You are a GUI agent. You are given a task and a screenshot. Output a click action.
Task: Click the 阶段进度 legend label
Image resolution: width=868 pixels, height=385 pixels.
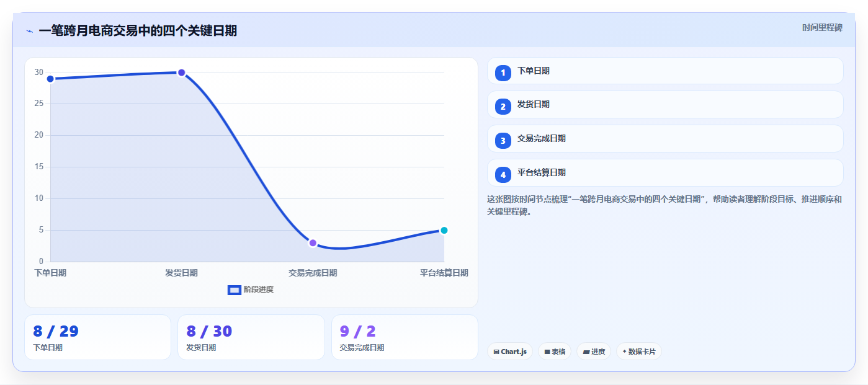pyautogui.click(x=259, y=290)
